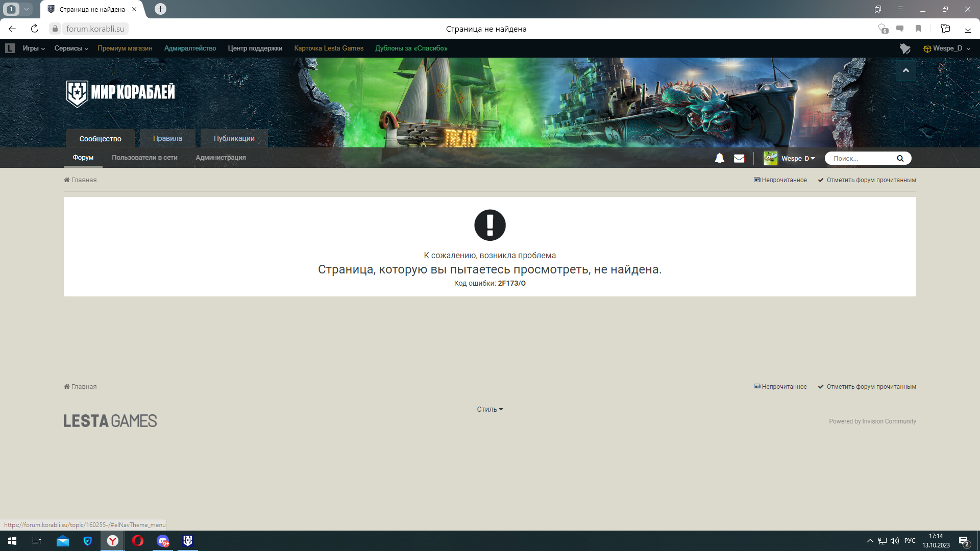Expand the Сервисы dropdown menu
980x551 pixels.
(71, 48)
